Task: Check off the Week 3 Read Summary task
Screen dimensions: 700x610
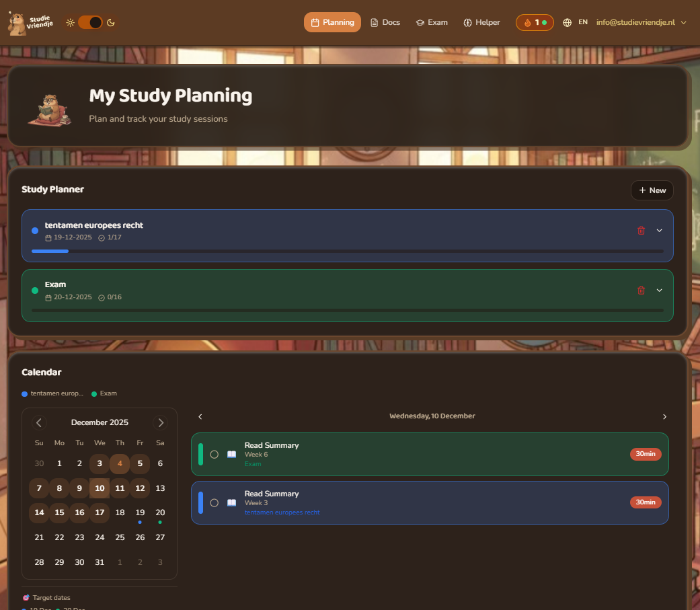Action: click(x=214, y=502)
